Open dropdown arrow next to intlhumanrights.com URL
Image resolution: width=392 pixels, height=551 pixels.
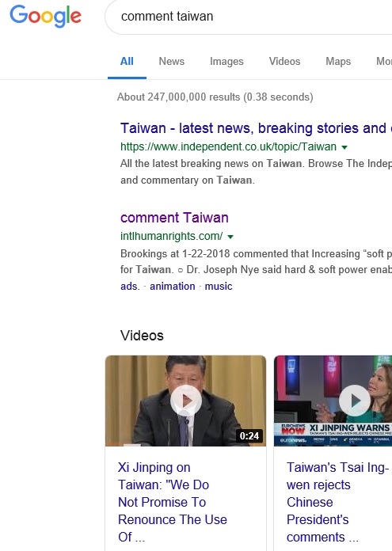coord(230,237)
